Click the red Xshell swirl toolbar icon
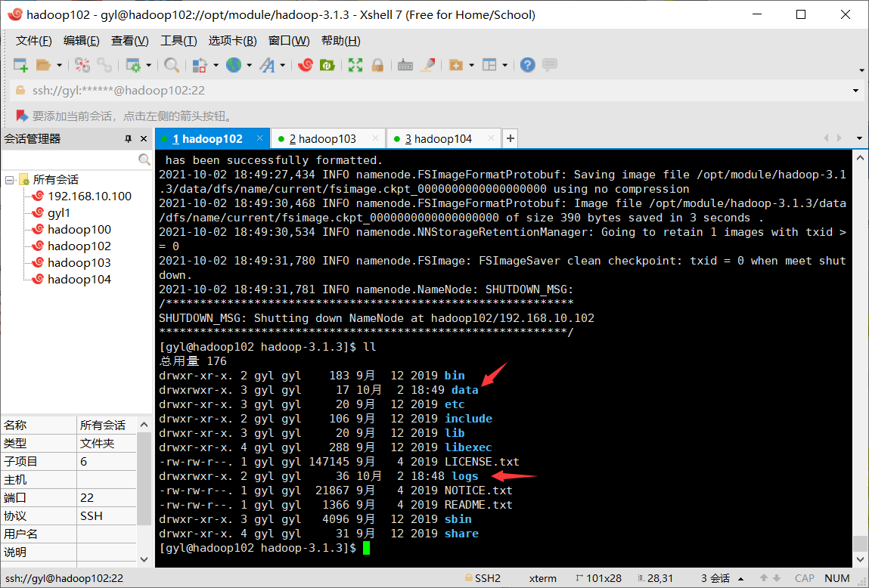 (x=306, y=65)
